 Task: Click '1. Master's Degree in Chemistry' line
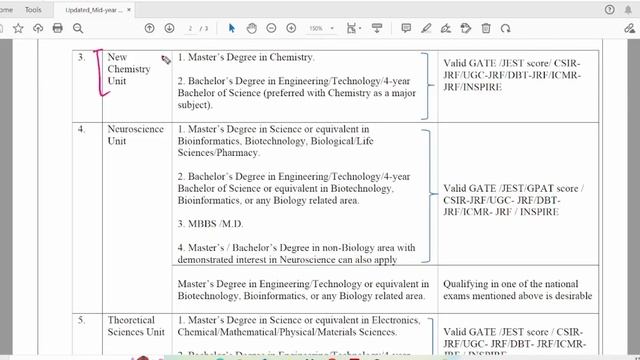(246, 57)
